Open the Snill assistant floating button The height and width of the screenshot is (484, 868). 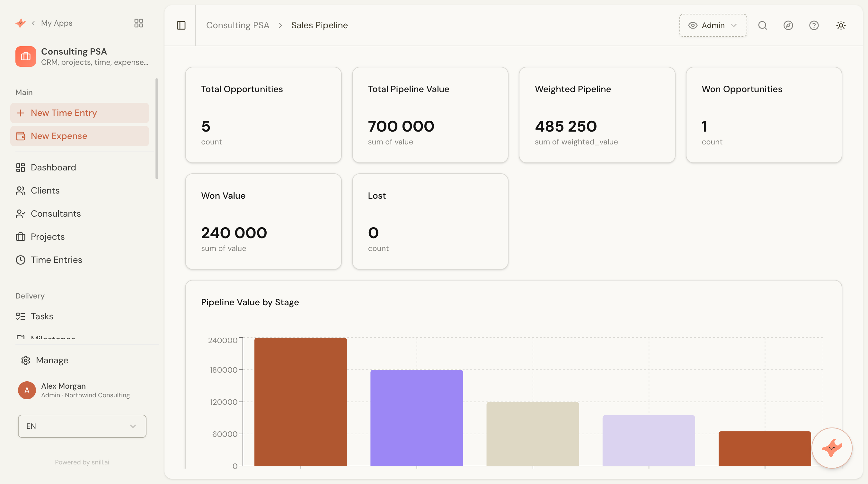832,448
